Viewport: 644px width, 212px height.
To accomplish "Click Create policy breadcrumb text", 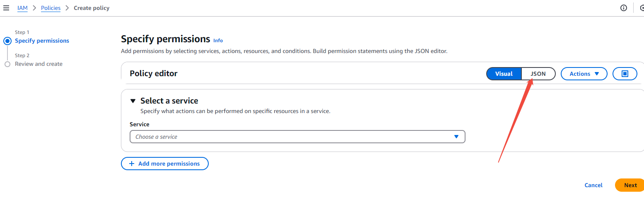I will click(x=92, y=8).
